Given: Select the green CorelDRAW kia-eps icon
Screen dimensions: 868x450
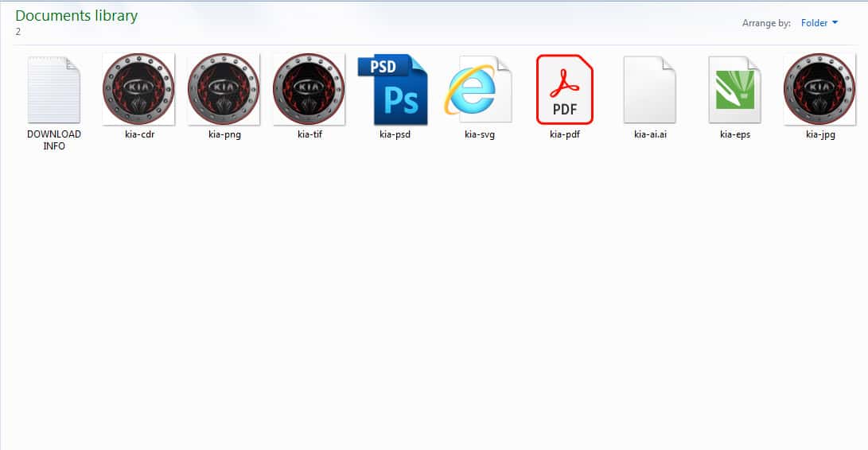Looking at the screenshot, I should (734, 90).
